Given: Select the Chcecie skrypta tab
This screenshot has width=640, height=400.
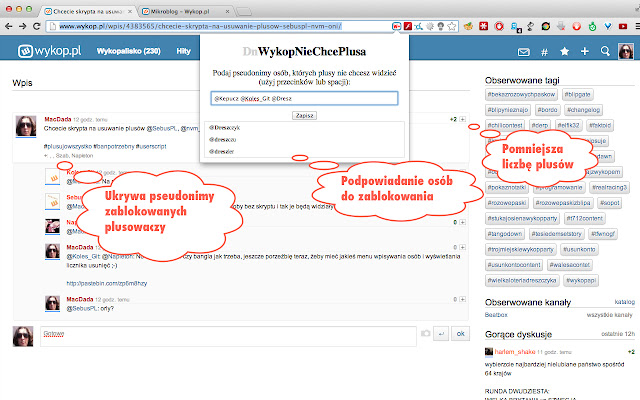Looking at the screenshot, I should click(88, 11).
